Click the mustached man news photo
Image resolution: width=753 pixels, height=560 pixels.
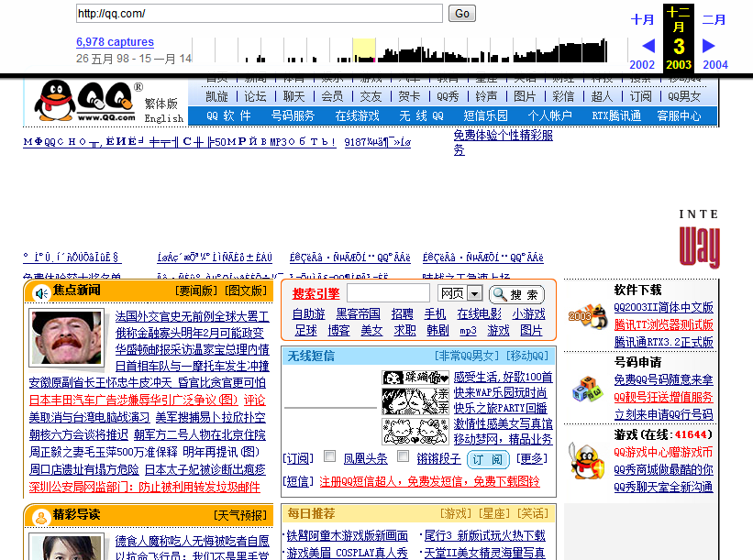[67, 339]
